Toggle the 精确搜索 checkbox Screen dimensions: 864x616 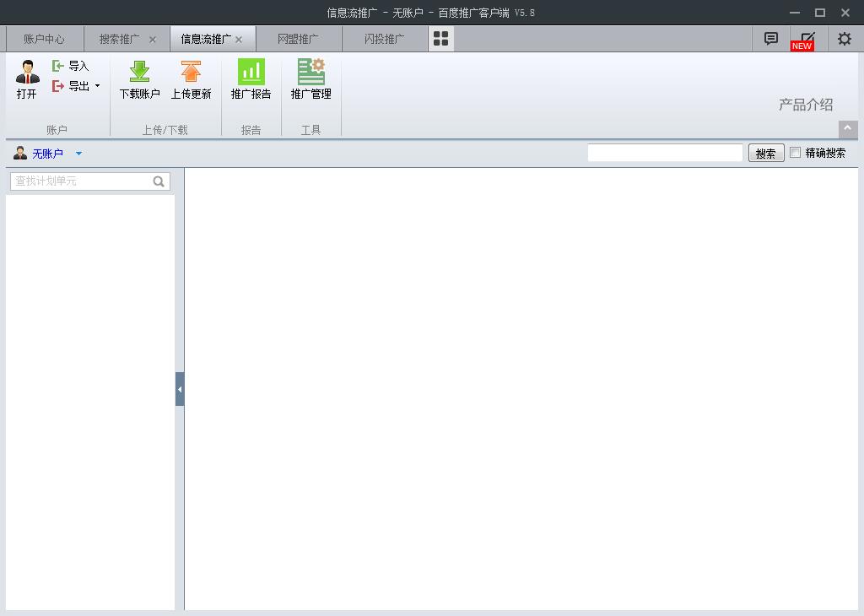[795, 153]
